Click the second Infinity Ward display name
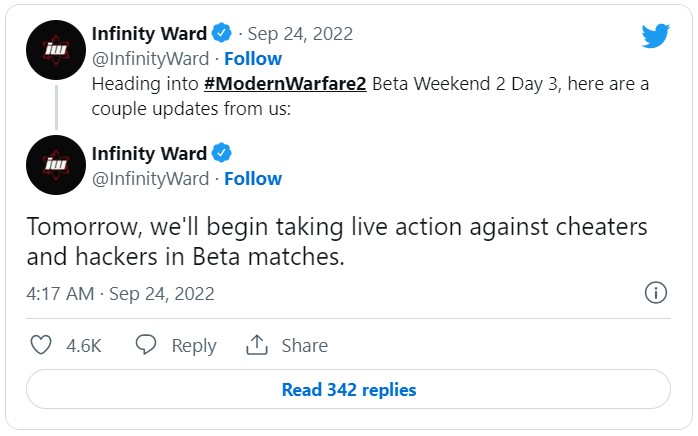Image resolution: width=698 pixels, height=436 pixels. [x=148, y=153]
